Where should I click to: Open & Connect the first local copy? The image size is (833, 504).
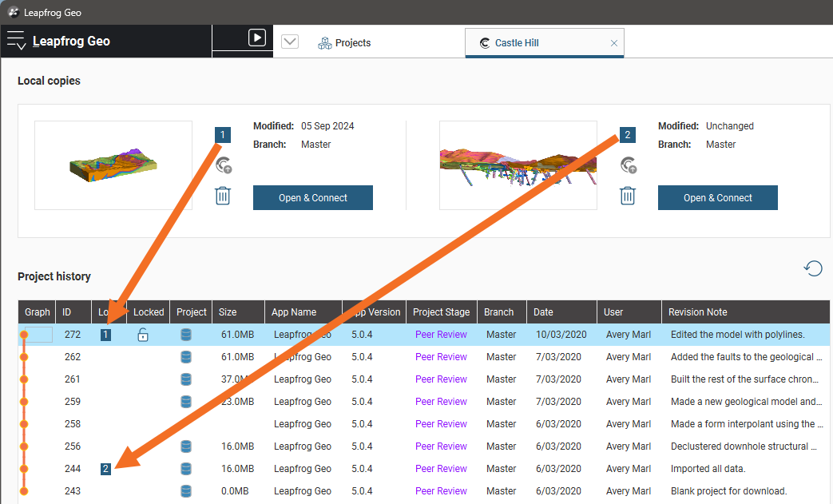pos(312,198)
